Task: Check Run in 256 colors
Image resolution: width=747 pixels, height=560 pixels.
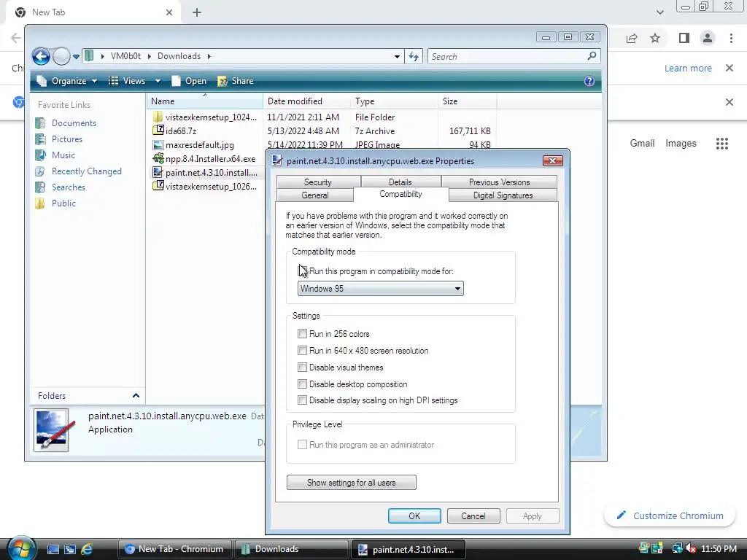Action: [x=302, y=334]
